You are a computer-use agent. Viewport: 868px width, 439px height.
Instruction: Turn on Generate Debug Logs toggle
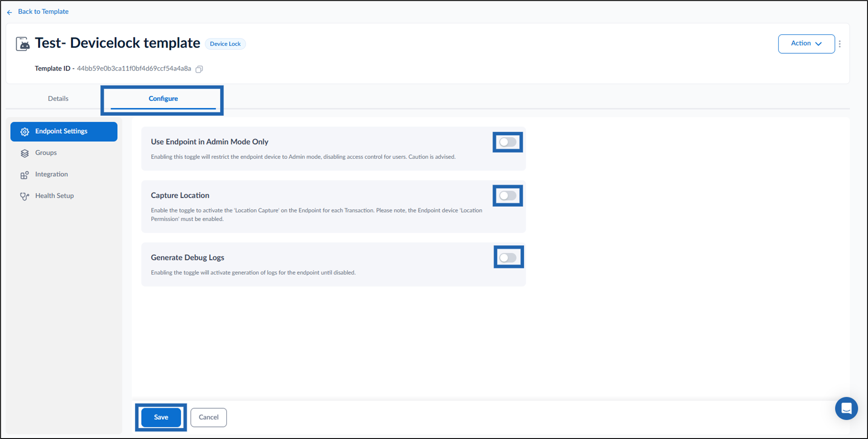[508, 258]
